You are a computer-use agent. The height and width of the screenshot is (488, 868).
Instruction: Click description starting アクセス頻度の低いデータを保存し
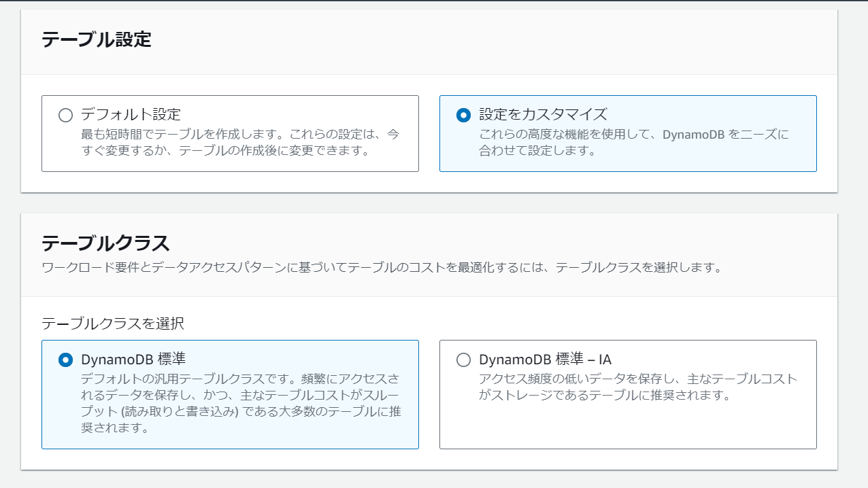click(x=637, y=387)
